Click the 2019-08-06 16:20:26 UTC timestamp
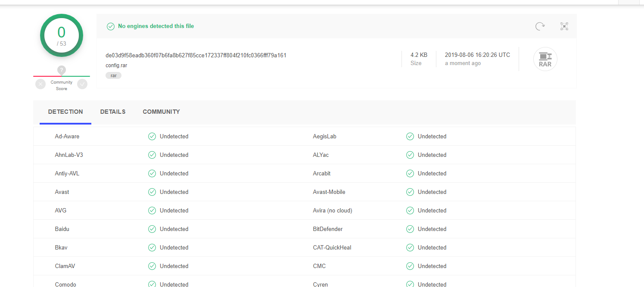The height and width of the screenshot is (287, 644). pyautogui.click(x=477, y=55)
